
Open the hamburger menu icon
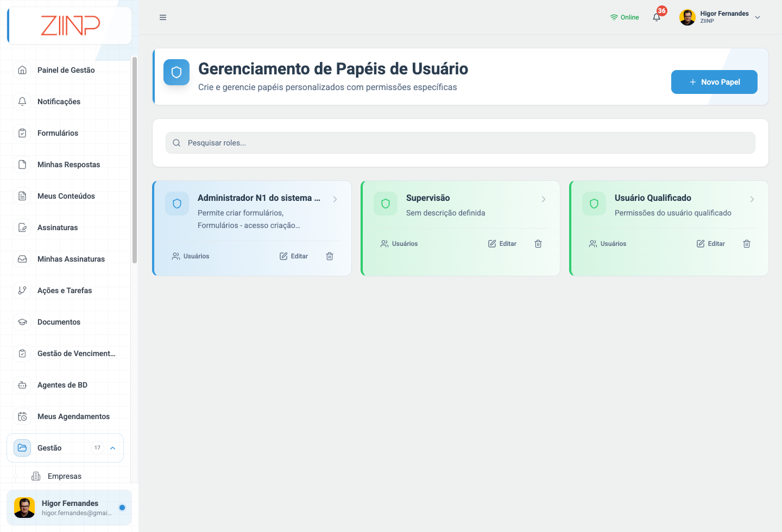pyautogui.click(x=163, y=17)
